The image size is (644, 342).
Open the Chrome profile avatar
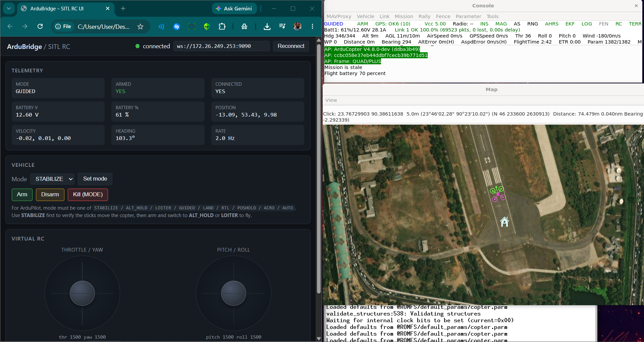[297, 26]
